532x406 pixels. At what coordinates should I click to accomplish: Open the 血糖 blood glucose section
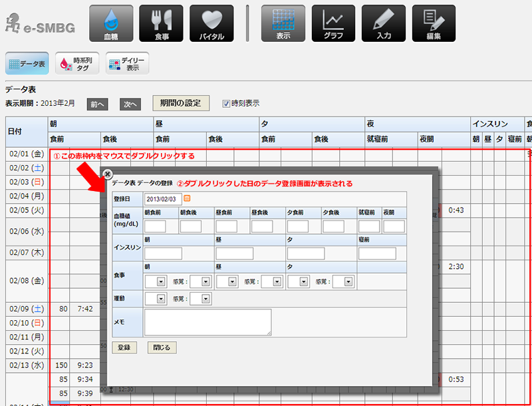tap(111, 23)
